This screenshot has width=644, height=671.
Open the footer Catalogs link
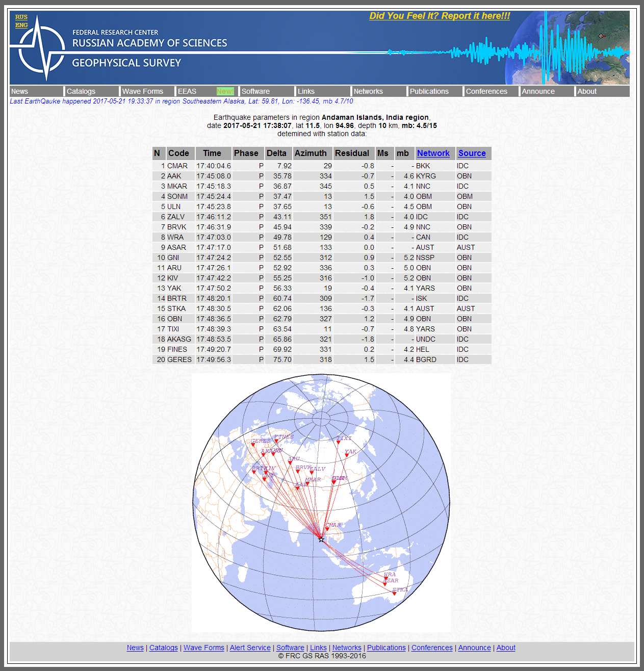pos(164,648)
